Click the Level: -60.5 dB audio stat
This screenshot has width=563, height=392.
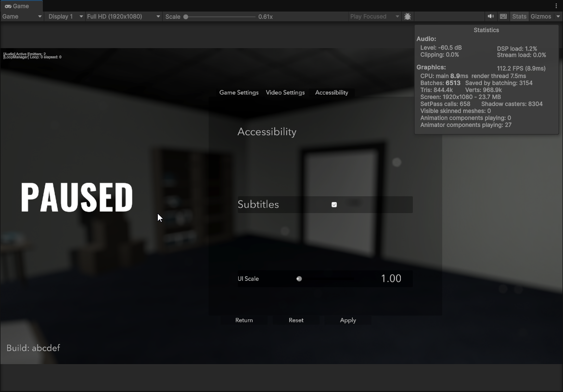(441, 48)
